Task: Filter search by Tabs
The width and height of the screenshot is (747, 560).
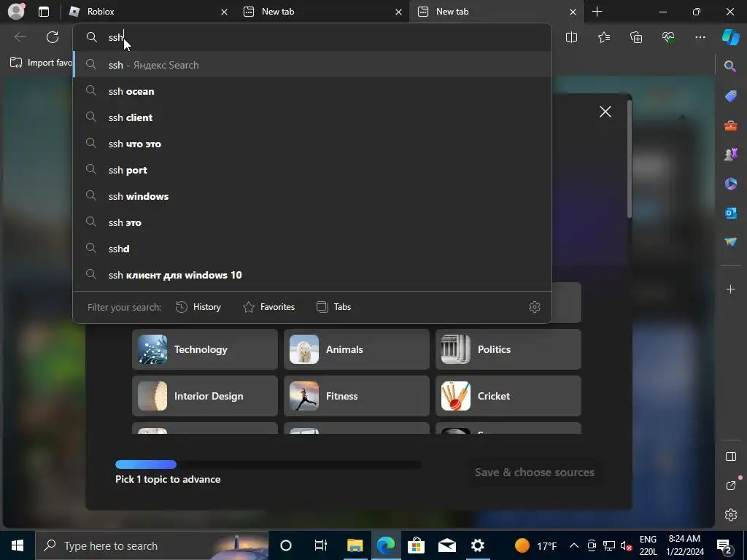Action: tap(333, 307)
